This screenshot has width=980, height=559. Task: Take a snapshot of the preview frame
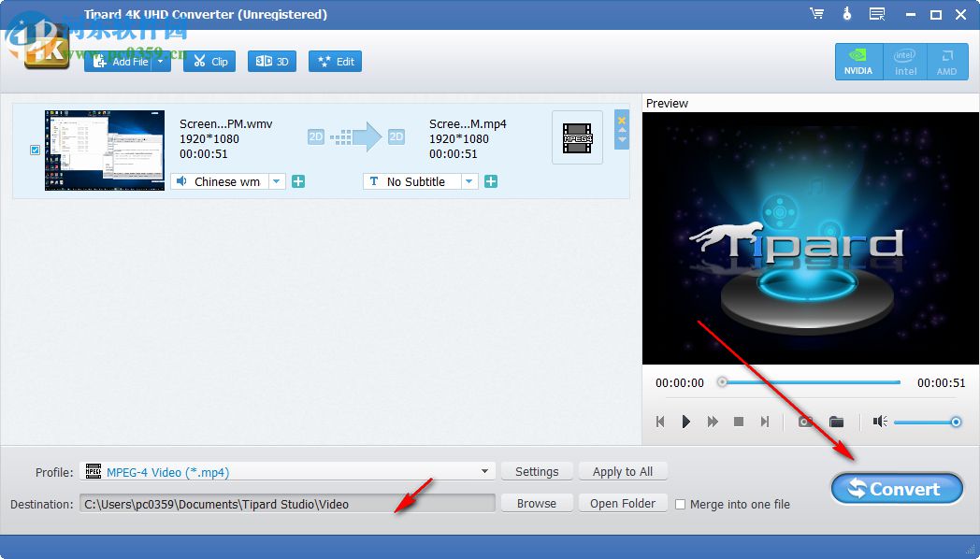click(x=804, y=422)
